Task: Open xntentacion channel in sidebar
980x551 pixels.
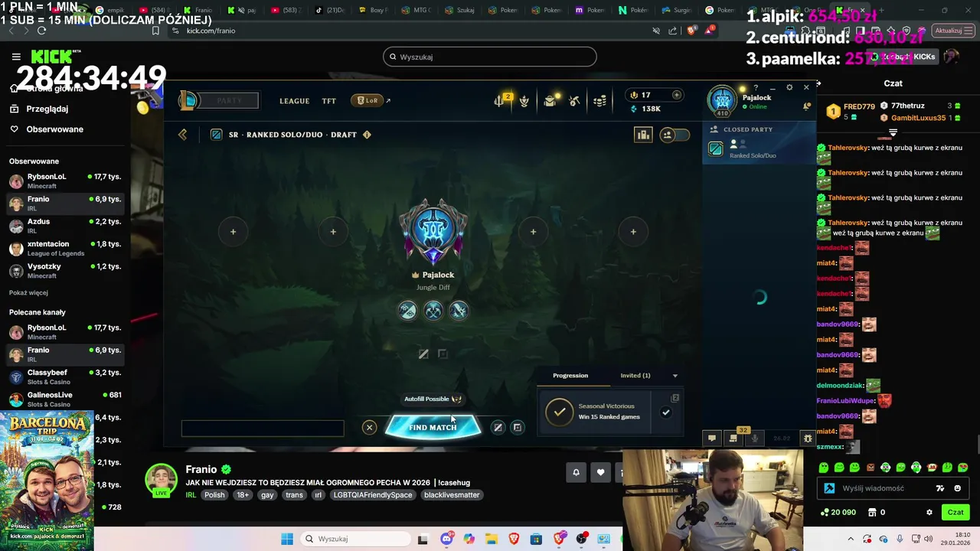Action: pyautogui.click(x=65, y=248)
